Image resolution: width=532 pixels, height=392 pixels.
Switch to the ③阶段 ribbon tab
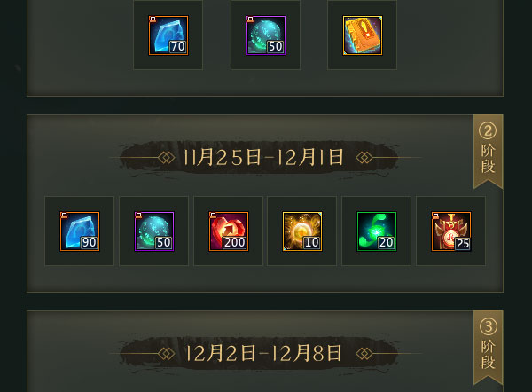488,347
